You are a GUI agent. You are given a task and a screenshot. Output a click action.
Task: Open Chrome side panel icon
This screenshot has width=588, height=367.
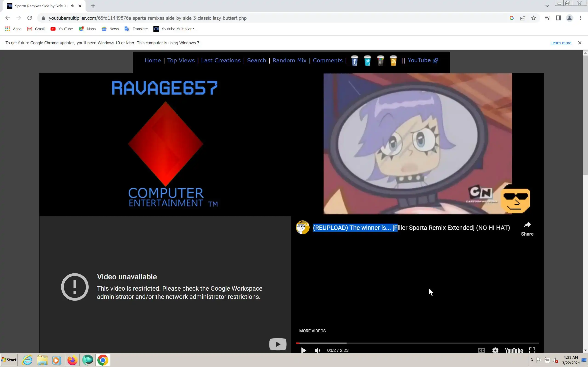(x=558, y=18)
